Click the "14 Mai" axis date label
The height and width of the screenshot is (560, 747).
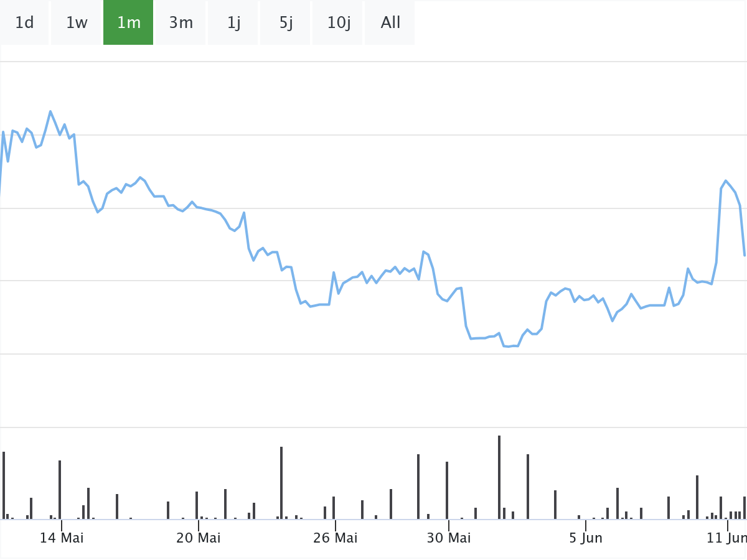point(62,538)
